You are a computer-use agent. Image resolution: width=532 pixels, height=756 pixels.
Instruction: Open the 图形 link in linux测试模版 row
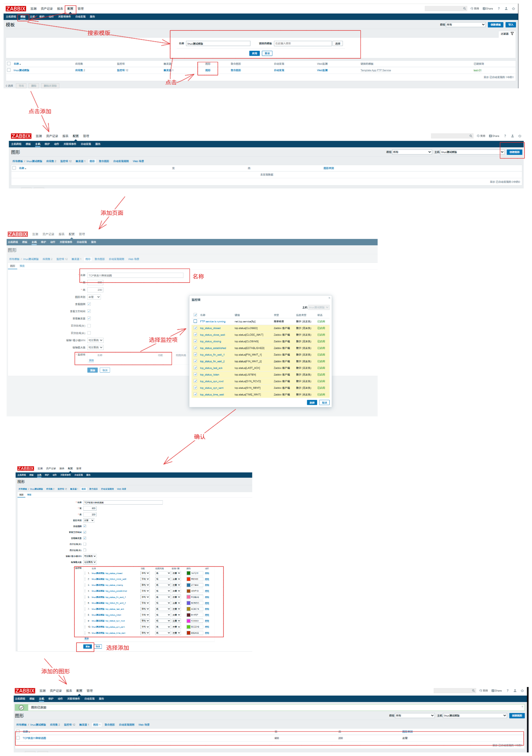[x=208, y=70]
